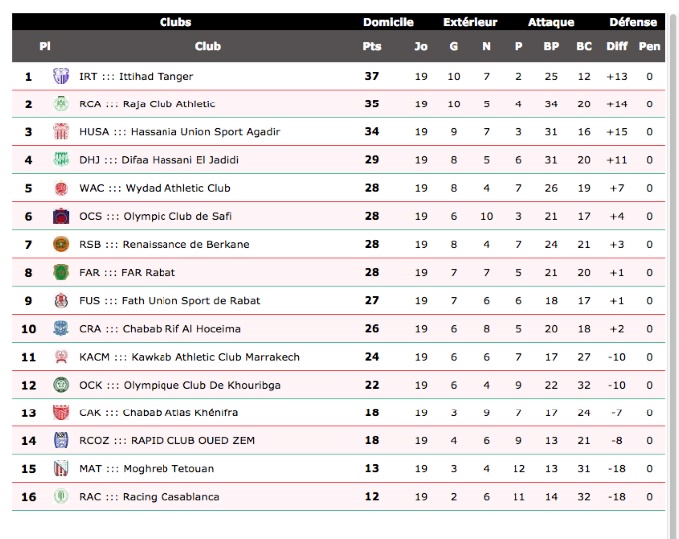Click the Pts column header
The width and height of the screenshot is (679, 539).
(x=372, y=46)
